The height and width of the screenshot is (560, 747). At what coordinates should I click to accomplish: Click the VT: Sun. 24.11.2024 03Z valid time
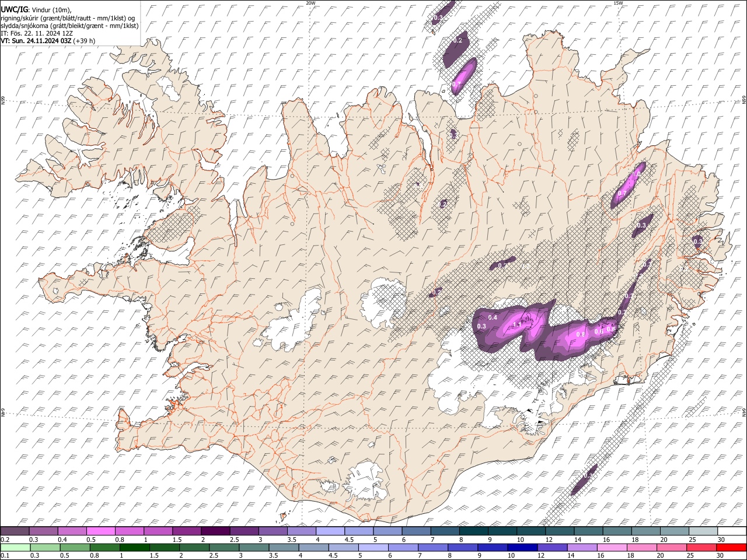36,41
